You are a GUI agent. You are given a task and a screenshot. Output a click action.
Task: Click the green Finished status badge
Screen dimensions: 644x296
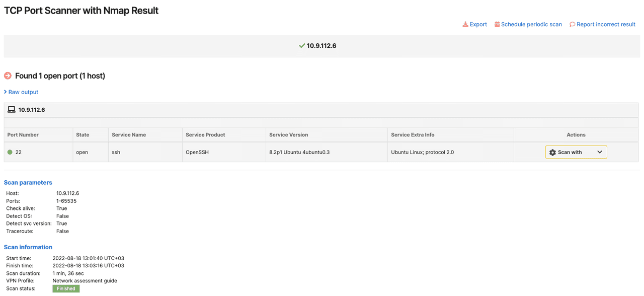(66, 288)
